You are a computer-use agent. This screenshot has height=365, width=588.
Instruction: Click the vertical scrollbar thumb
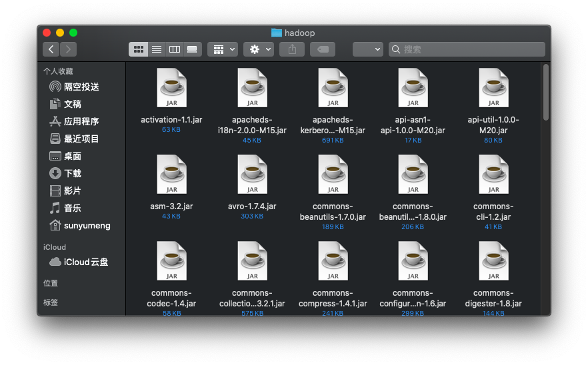(546, 92)
